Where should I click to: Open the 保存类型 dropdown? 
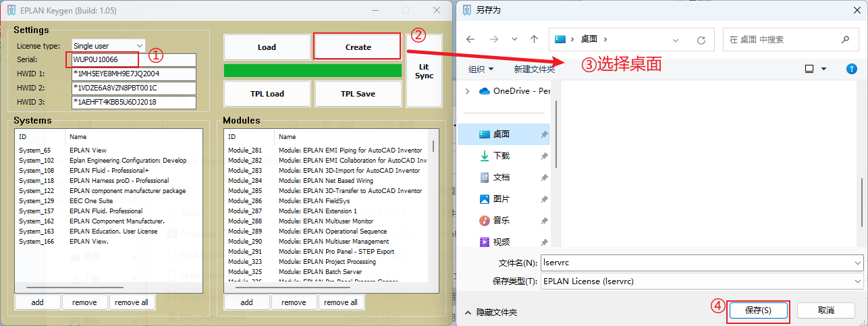(x=702, y=281)
